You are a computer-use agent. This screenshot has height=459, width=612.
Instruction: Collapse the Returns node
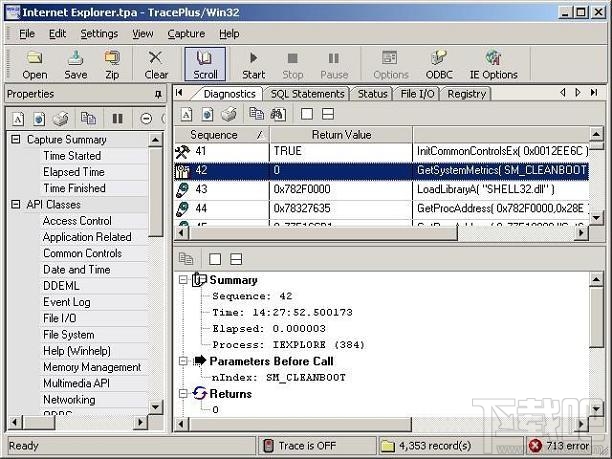[x=183, y=393]
